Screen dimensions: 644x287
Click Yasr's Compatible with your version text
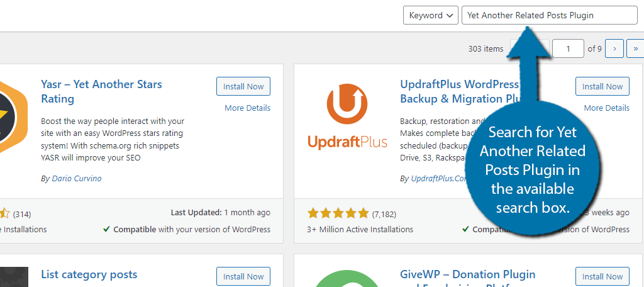[x=187, y=229]
